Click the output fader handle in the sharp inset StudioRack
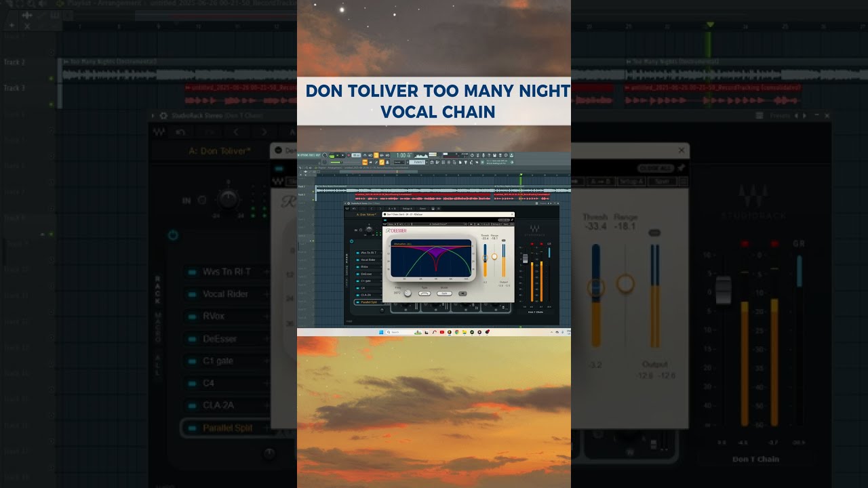This screenshot has height=488, width=868. (x=525, y=258)
